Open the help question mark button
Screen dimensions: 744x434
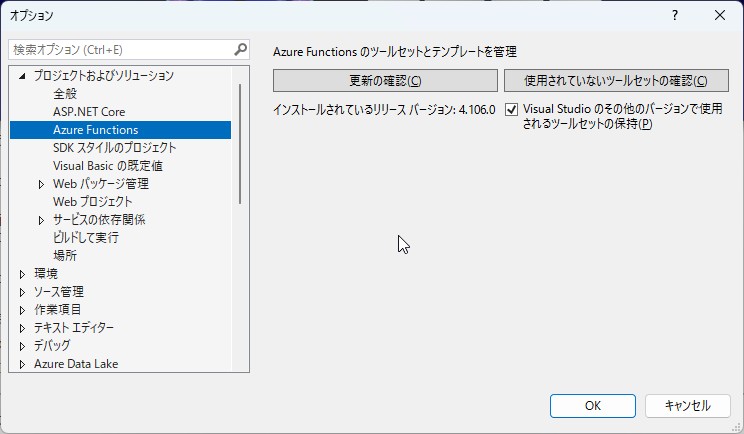(x=675, y=15)
